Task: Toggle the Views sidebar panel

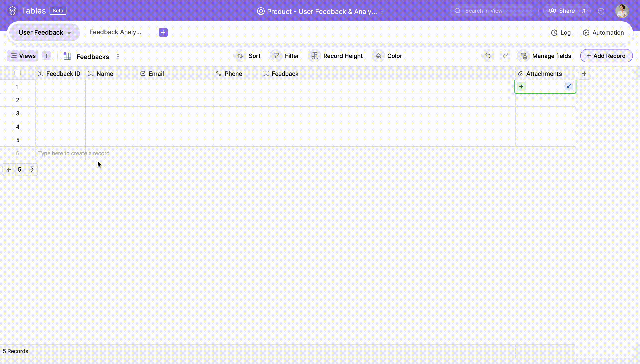Action: point(23,56)
